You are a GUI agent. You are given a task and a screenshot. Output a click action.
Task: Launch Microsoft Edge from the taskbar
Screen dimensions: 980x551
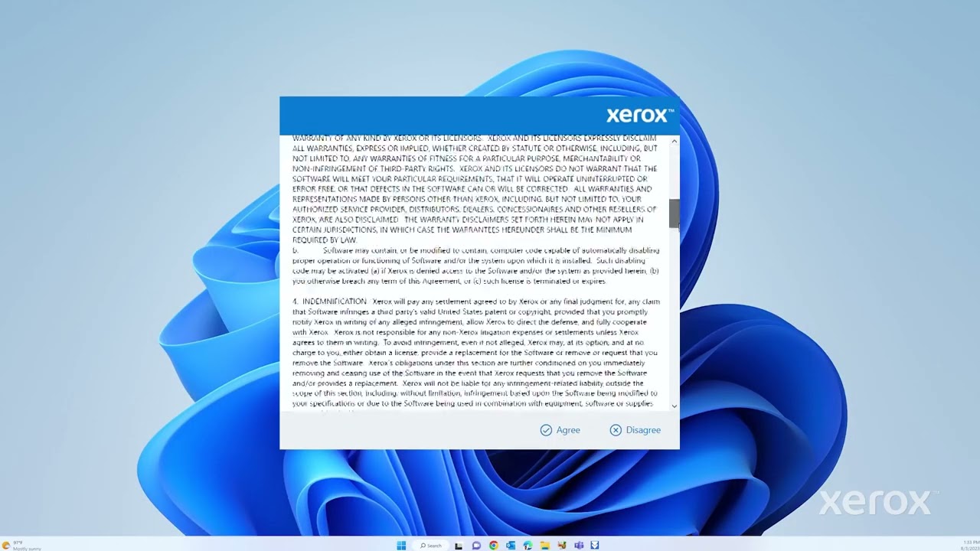pos(528,546)
